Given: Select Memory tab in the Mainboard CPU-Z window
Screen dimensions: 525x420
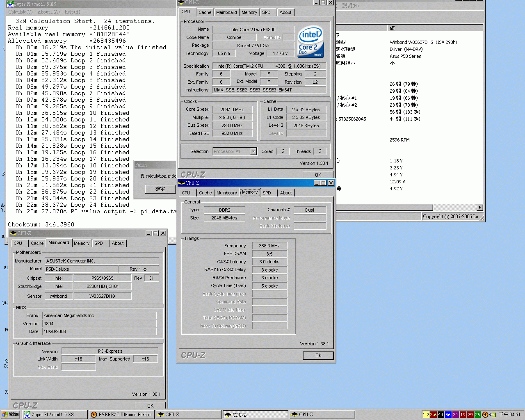Looking at the screenshot, I should pos(82,243).
